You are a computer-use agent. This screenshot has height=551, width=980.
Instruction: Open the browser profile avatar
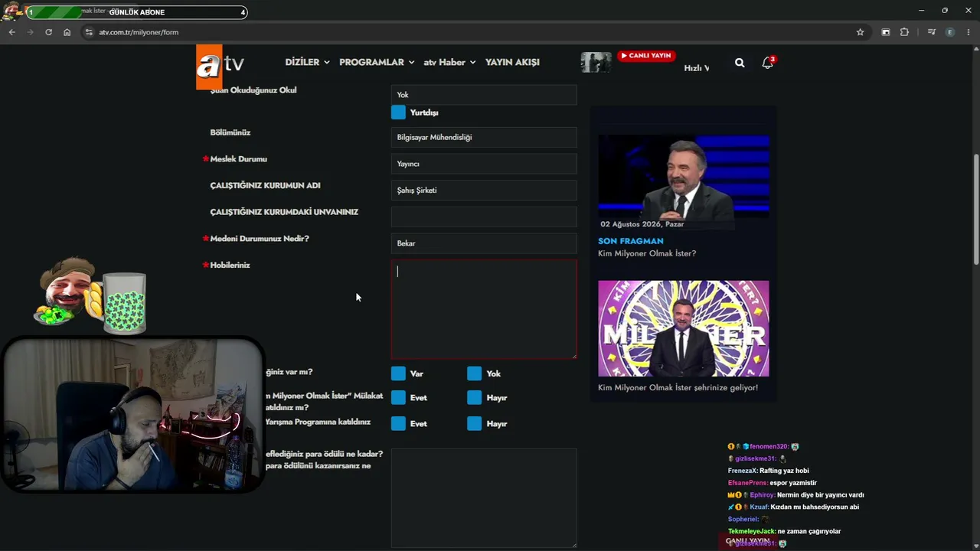(950, 32)
